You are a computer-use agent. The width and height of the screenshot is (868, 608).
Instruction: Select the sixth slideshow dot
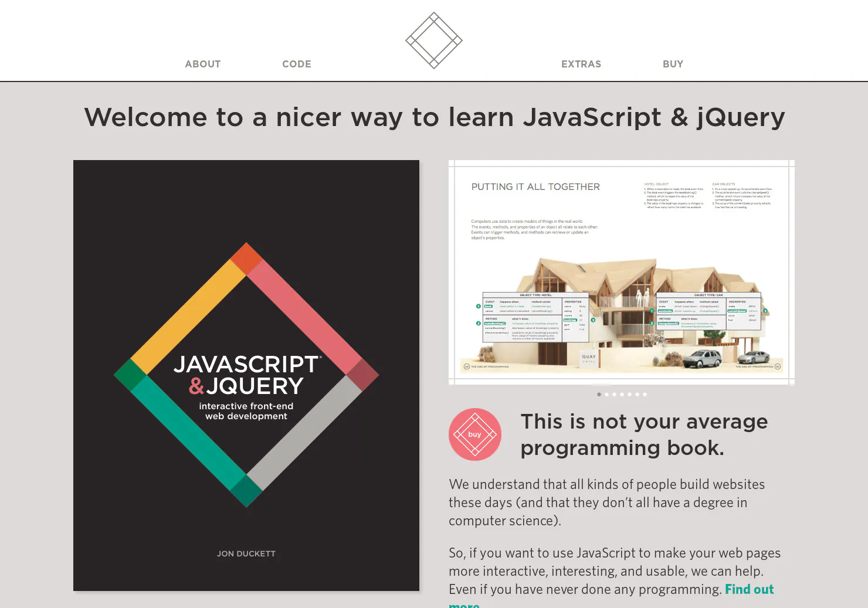click(x=637, y=395)
